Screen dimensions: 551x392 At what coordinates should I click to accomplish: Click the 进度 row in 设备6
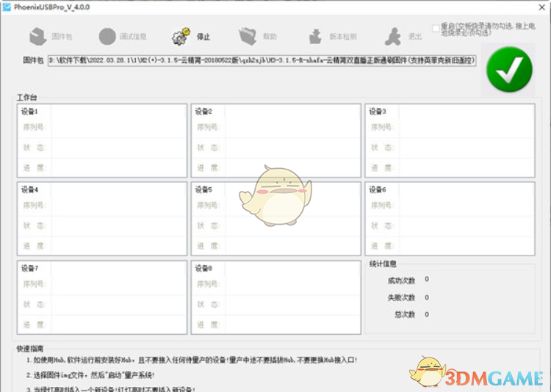pos(450,246)
